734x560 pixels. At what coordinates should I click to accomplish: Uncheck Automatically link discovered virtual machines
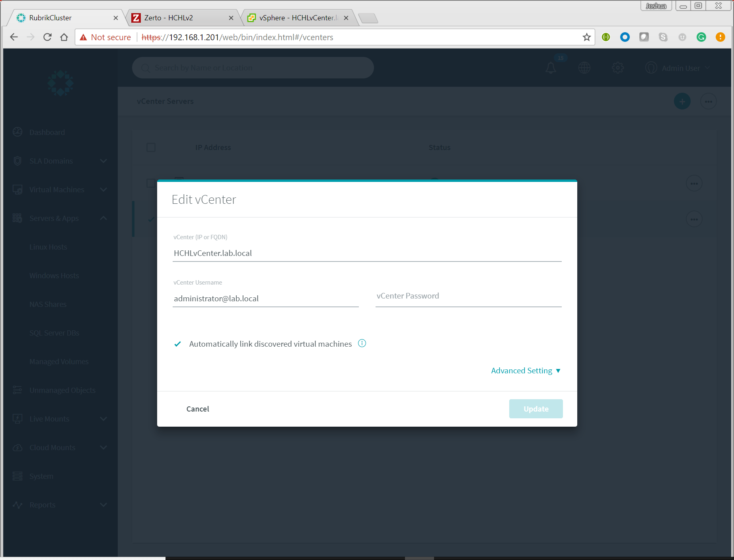177,343
